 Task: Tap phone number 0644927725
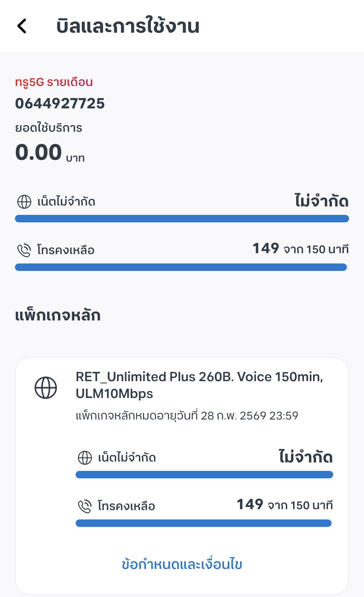[60, 103]
